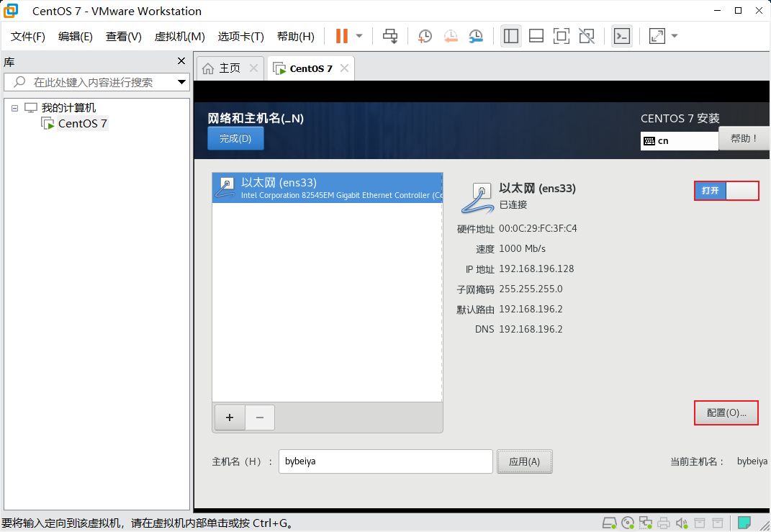771x532 pixels.
Task: Click the 已连接 connection status text
Action: tap(513, 204)
